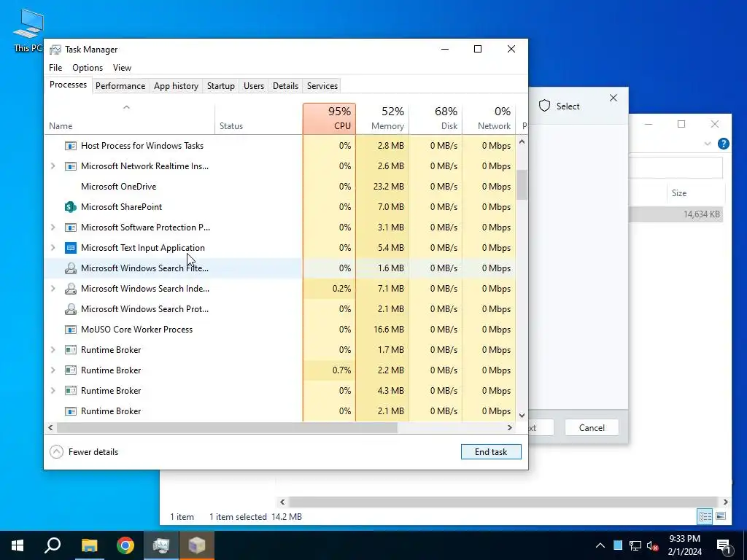This screenshot has height=560, width=747.
Task: Expand Microsoft Text Input Application row
Action: pyautogui.click(x=53, y=248)
